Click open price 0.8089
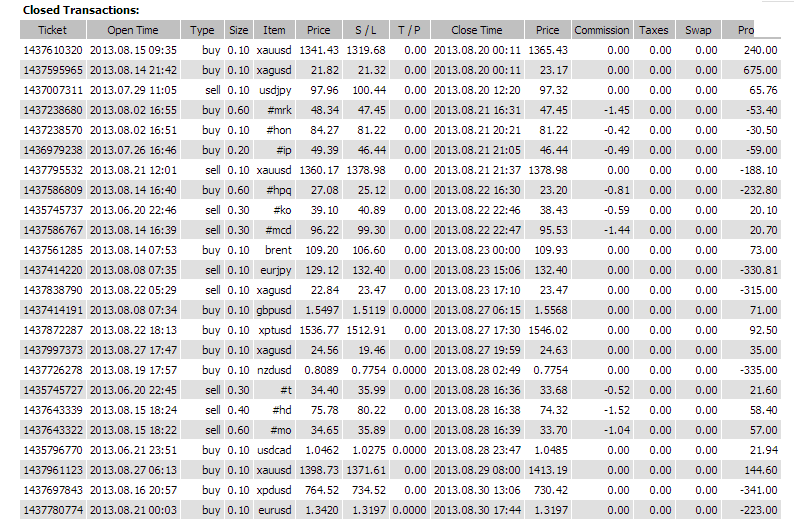 pos(321,370)
